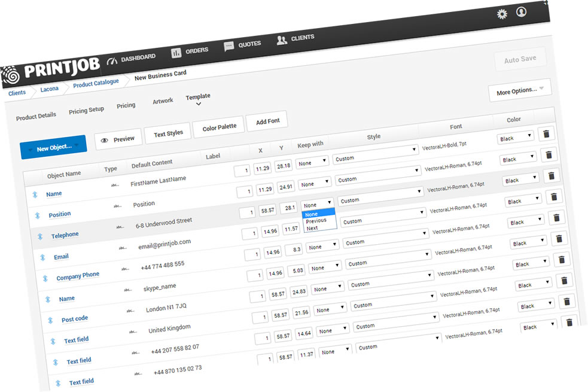The image size is (588, 392).
Task: Click the text type icon for Telephone
Action: 120,227
